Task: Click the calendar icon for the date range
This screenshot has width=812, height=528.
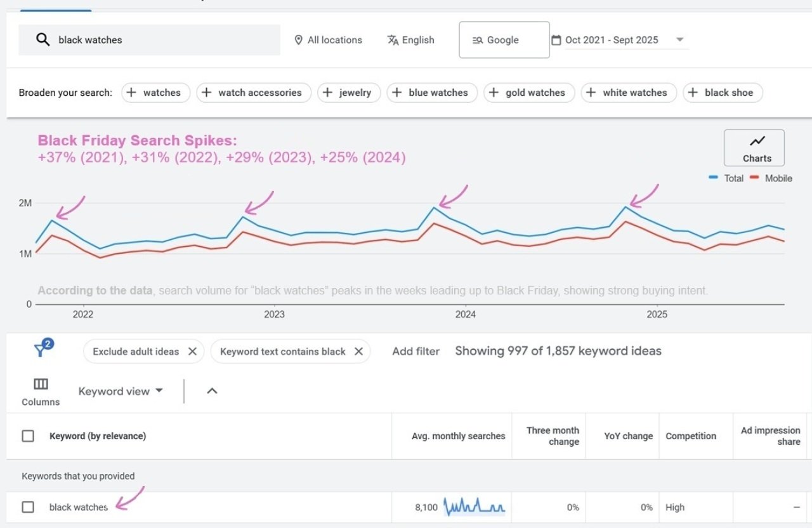Action: pyautogui.click(x=557, y=39)
